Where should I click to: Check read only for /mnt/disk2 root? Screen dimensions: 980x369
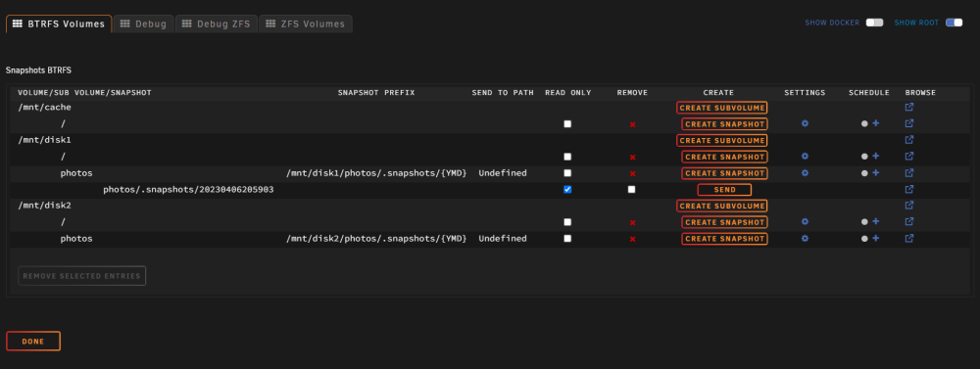coord(567,221)
